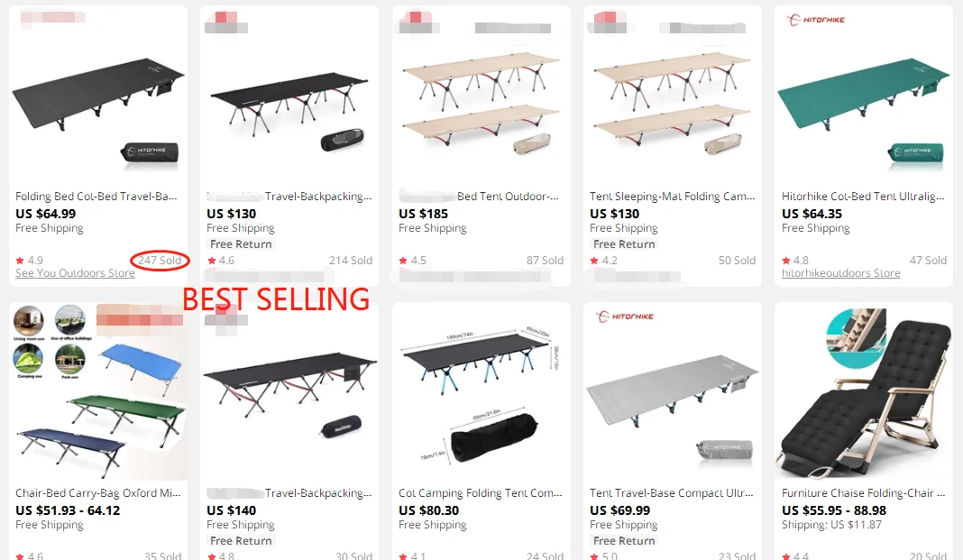The width and height of the screenshot is (963, 560).
Task: Select the Park use circular thumbnail
Action: pyautogui.click(x=70, y=359)
